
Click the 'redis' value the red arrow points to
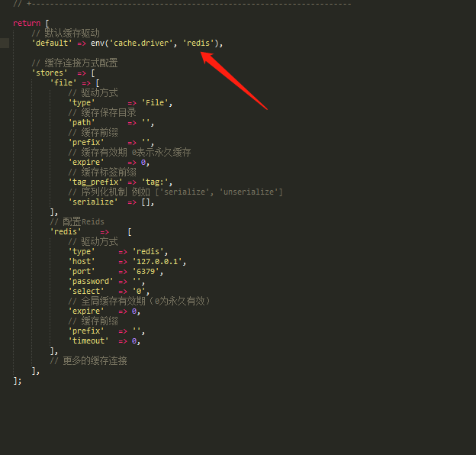tap(198, 43)
